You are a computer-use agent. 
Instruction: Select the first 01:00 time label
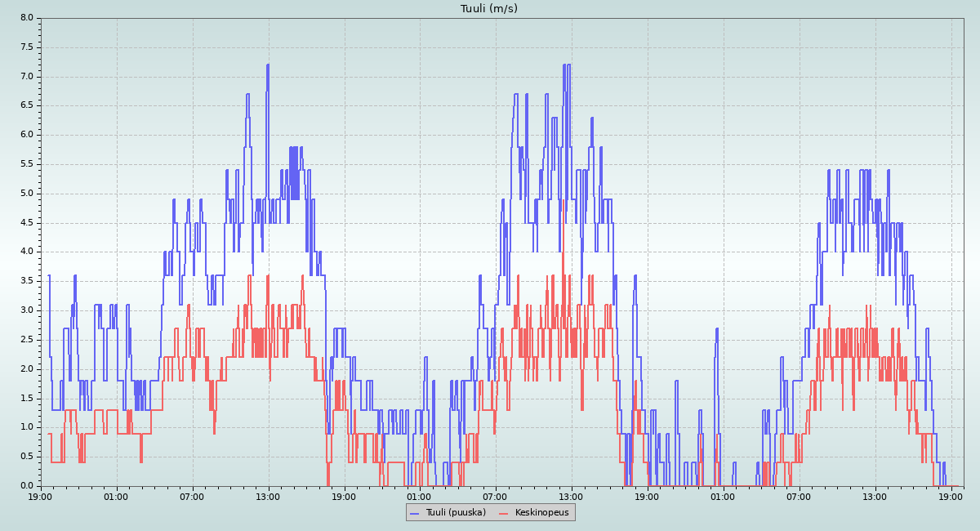116,497
